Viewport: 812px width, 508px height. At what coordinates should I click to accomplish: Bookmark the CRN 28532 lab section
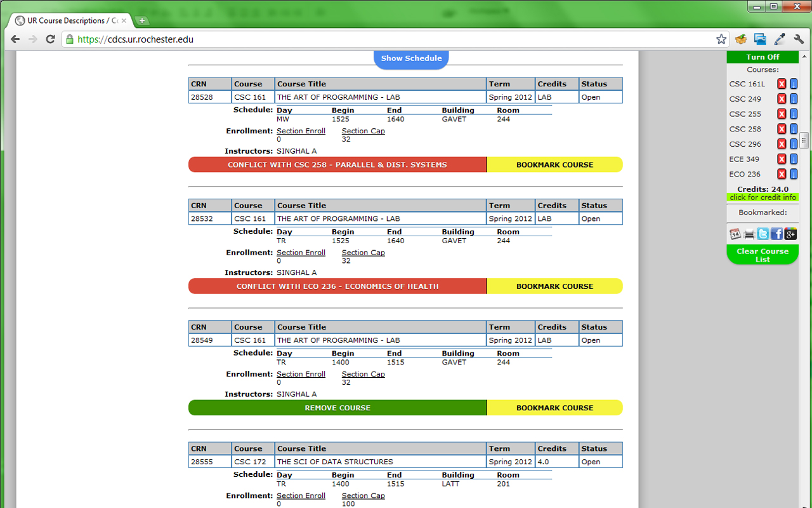click(554, 286)
